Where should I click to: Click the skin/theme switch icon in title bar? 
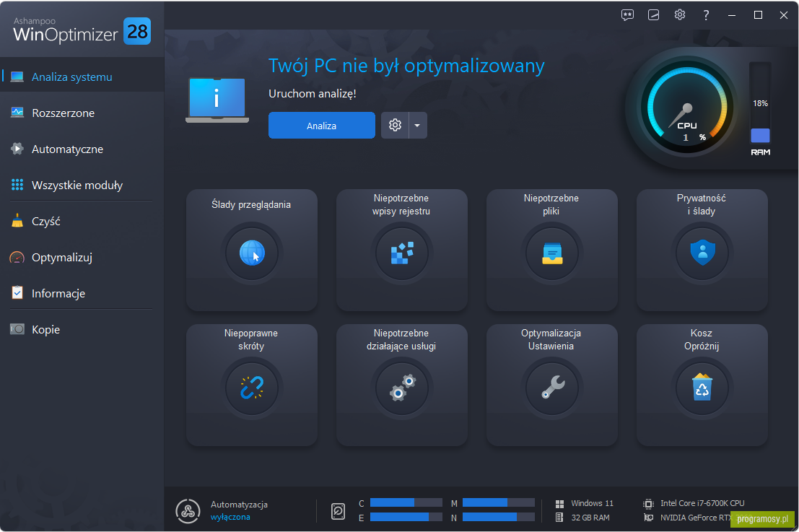(x=653, y=15)
